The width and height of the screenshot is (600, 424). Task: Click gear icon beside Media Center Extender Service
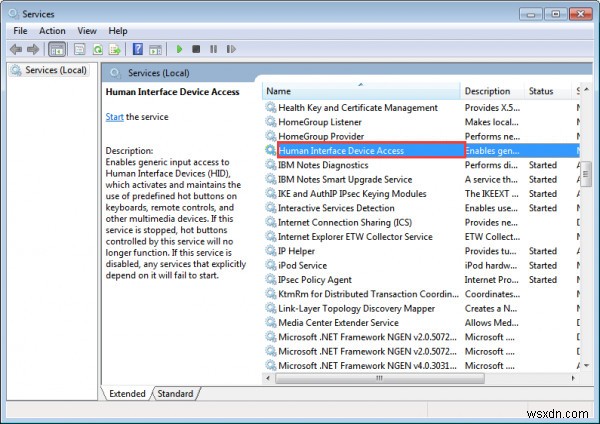click(271, 323)
